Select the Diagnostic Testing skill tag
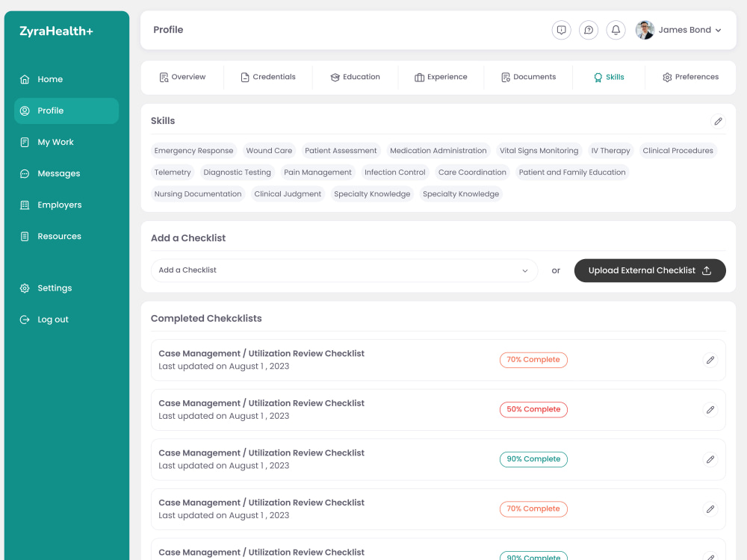The width and height of the screenshot is (747, 560). pyautogui.click(x=238, y=172)
